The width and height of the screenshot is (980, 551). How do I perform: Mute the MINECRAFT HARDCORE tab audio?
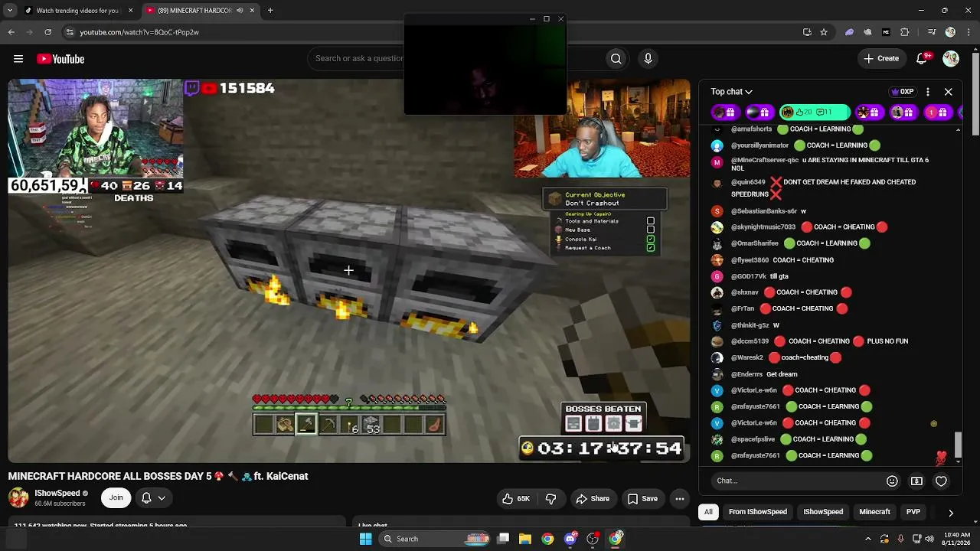click(x=240, y=11)
